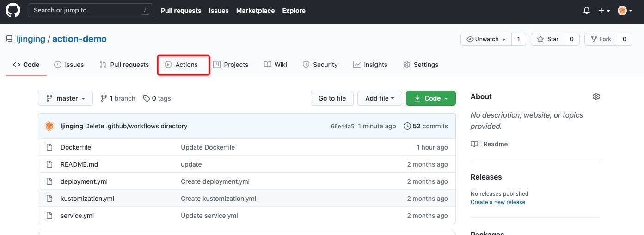Open the ljinging owner link

[31, 39]
